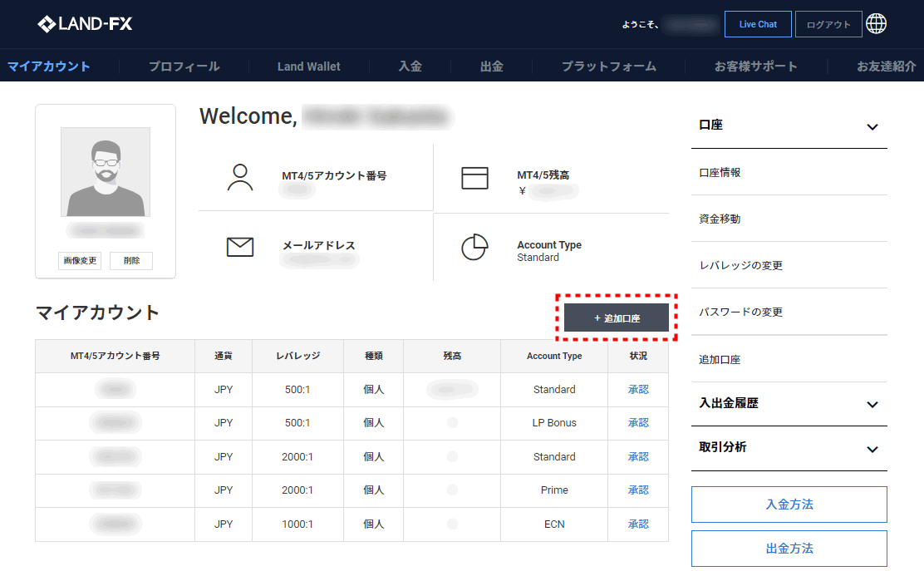Click the 残高 column header
The image size is (924, 571).
tap(452, 356)
